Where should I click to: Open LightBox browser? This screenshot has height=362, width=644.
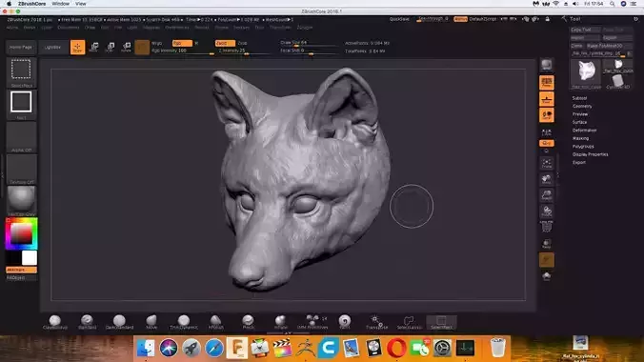(52, 48)
